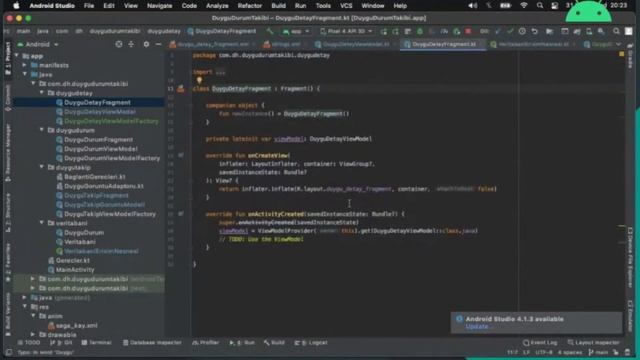
Task: Open the hidden editor tabs dropdown arrow
Action: (618, 44)
